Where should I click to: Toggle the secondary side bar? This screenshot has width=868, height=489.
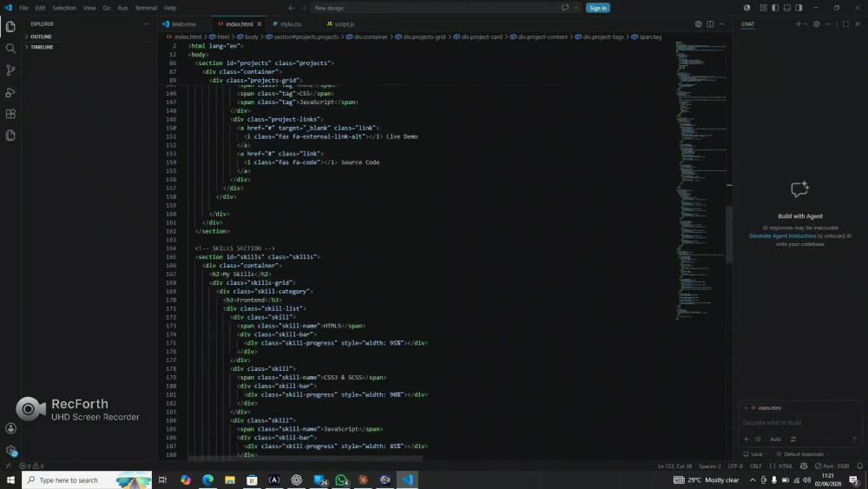coord(799,8)
